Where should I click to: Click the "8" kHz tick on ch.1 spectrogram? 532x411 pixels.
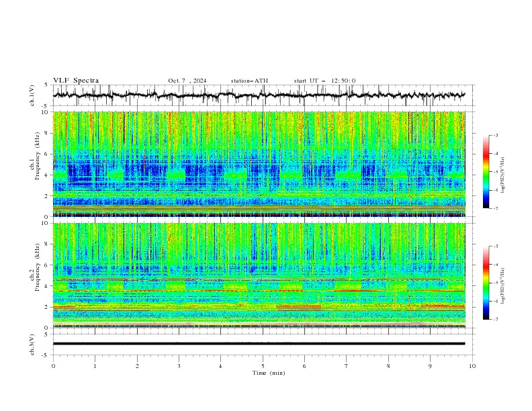[x=46, y=133]
